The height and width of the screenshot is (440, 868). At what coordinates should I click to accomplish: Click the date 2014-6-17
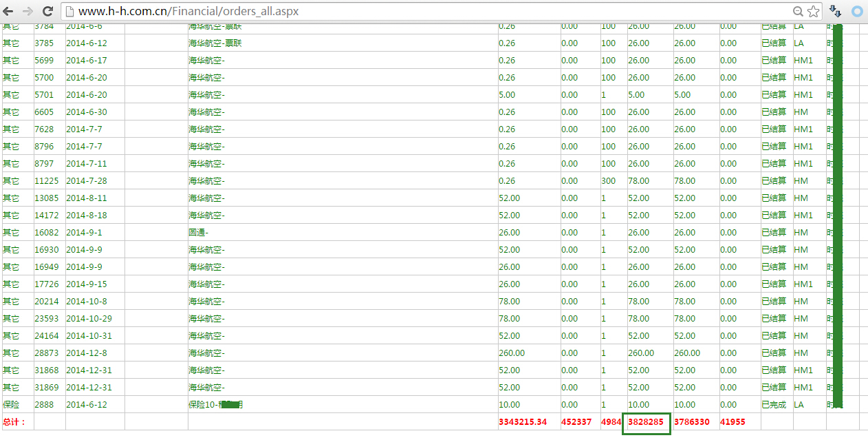[x=87, y=60]
